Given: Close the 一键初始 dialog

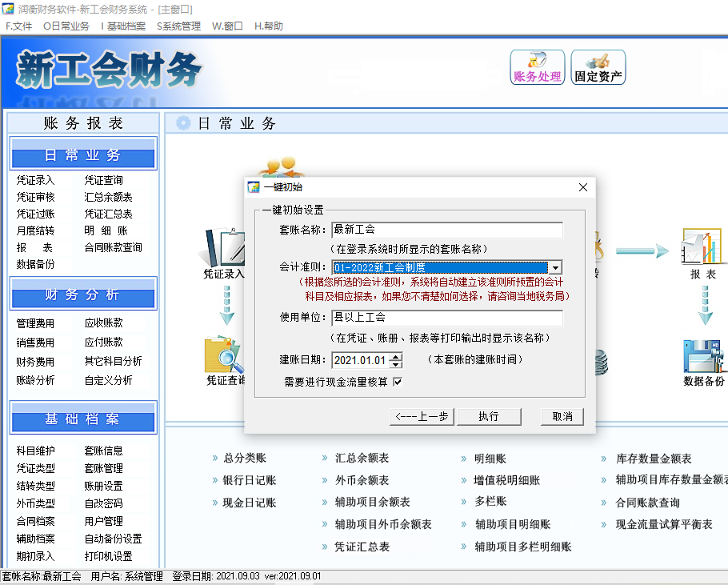Looking at the screenshot, I should [582, 186].
